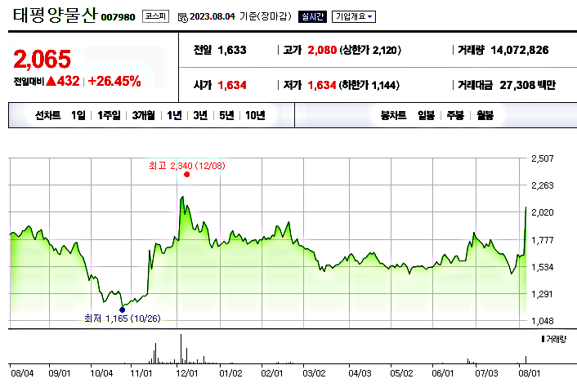Image resolution: width=577 pixels, height=392 pixels.
Task: Select the 5년 line chart tab
Action: click(x=226, y=115)
